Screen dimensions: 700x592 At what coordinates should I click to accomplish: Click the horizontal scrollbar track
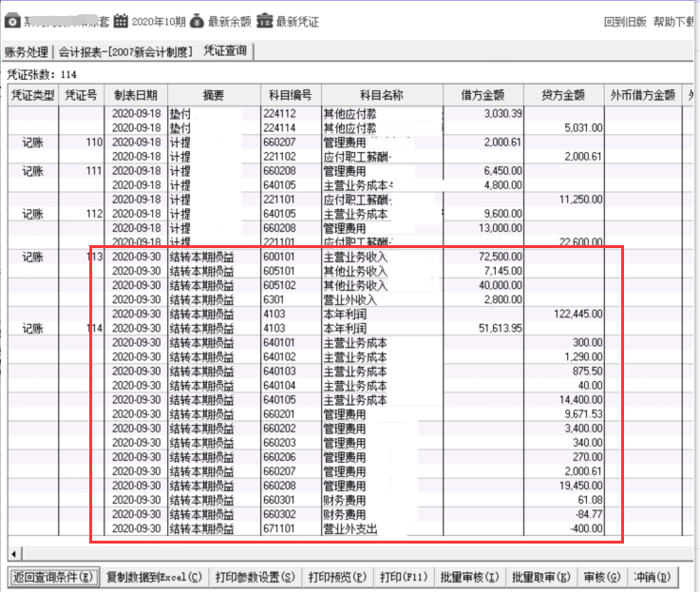(x=357, y=555)
